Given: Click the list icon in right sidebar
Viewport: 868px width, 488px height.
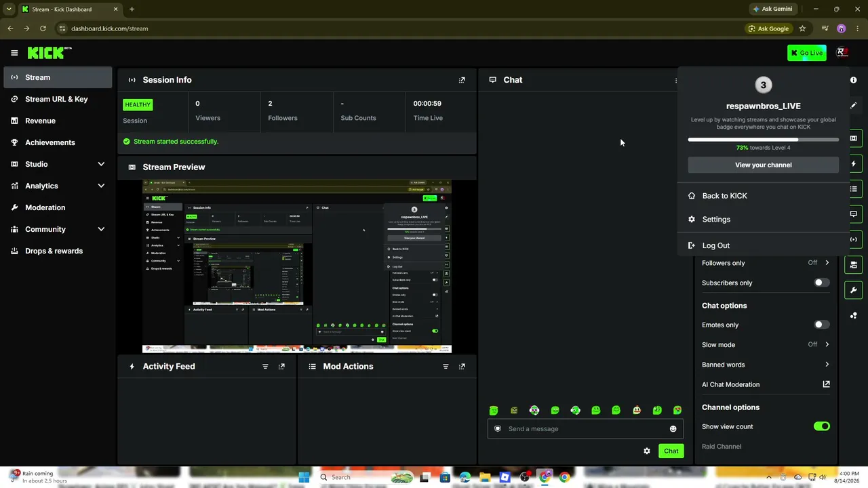Looking at the screenshot, I should [x=853, y=189].
